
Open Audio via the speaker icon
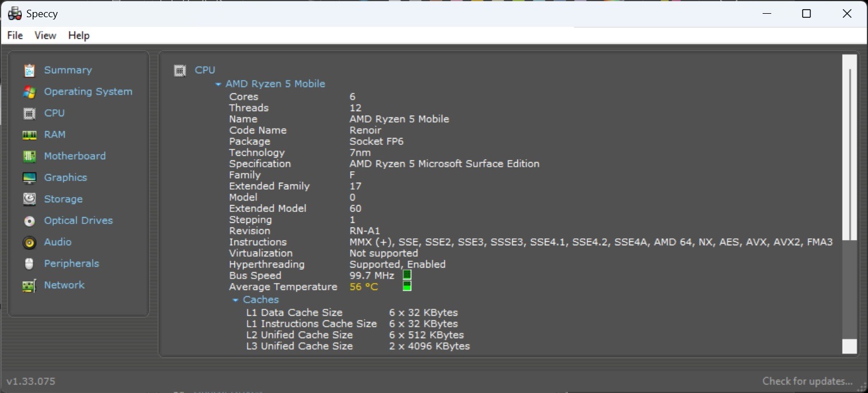tap(29, 242)
